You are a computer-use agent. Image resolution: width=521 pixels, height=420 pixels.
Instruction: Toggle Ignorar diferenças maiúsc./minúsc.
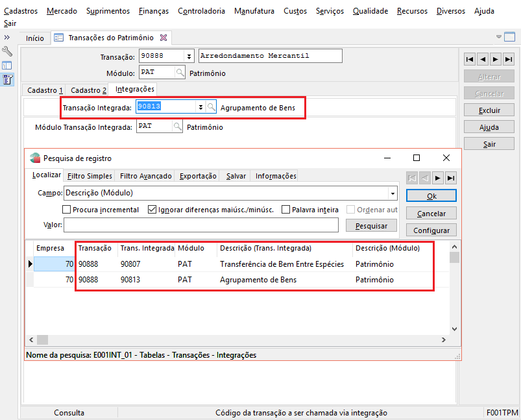pyautogui.click(x=152, y=210)
